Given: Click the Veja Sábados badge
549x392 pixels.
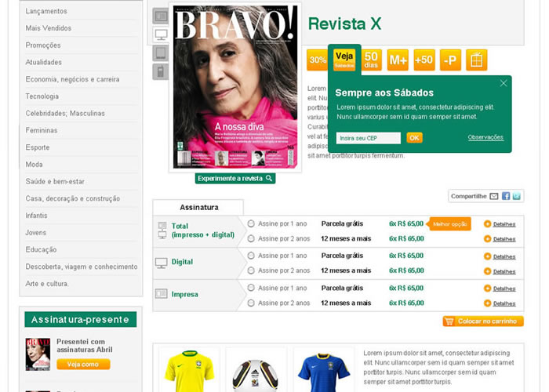Looking at the screenshot, I should coord(344,60).
